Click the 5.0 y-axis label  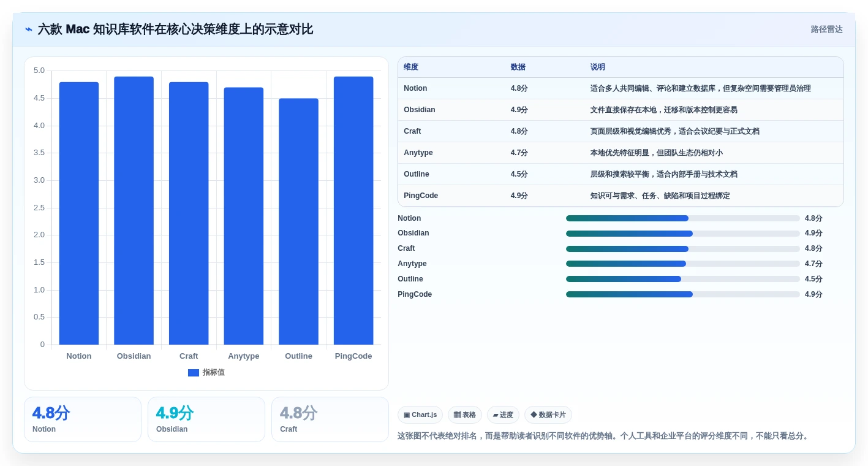[39, 71]
